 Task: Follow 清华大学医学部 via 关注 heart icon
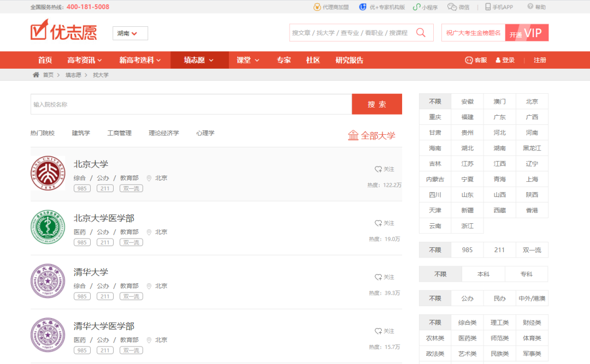[x=378, y=331]
